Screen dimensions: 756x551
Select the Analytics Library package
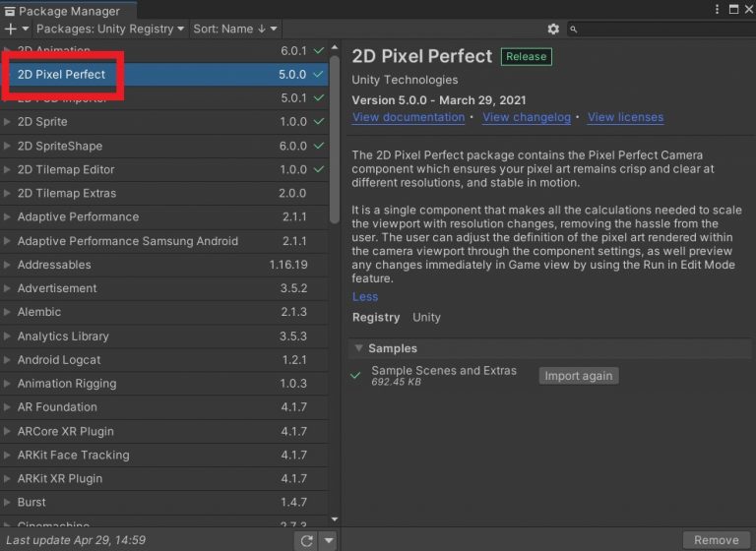pos(164,336)
